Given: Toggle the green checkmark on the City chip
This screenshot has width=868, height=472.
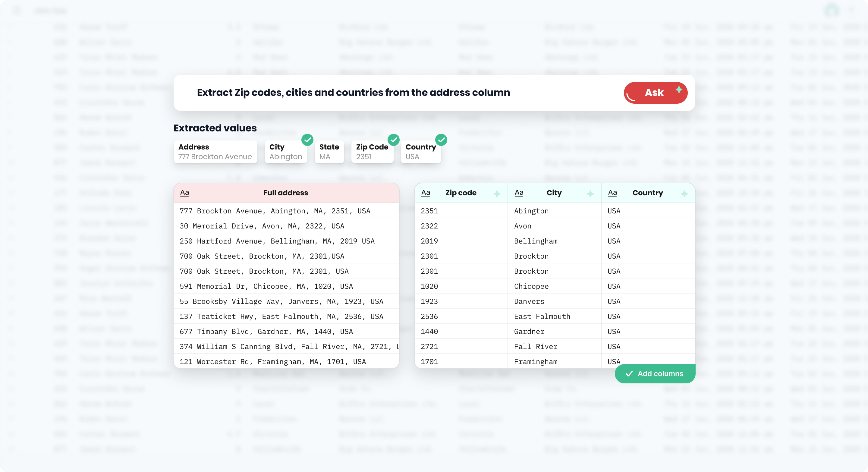Looking at the screenshot, I should (307, 140).
